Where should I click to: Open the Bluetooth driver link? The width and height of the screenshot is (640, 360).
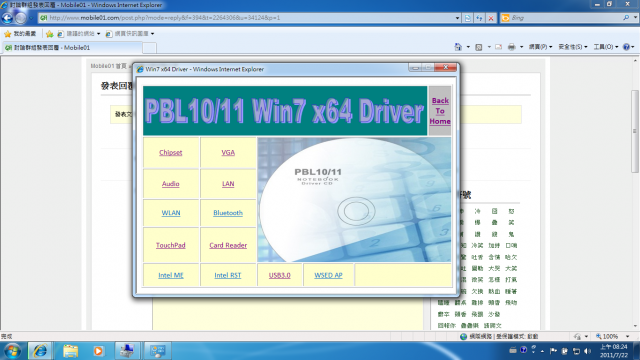point(228,213)
